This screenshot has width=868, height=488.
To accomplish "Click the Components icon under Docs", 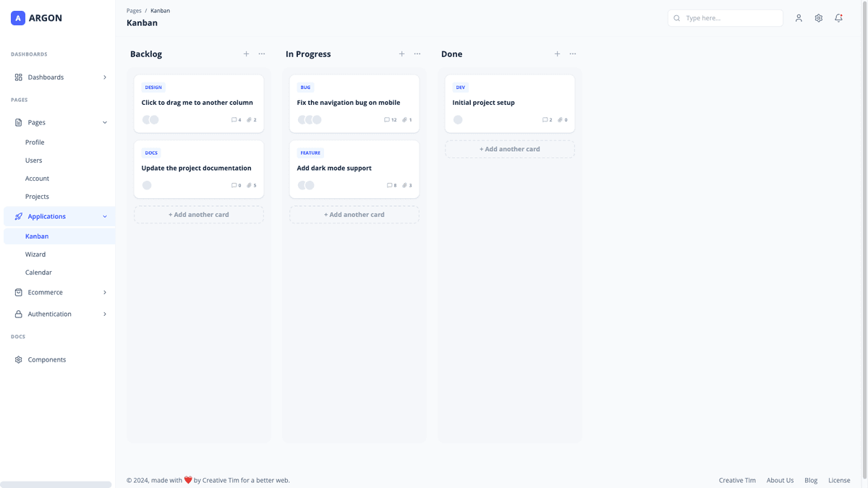I will coord(18,359).
